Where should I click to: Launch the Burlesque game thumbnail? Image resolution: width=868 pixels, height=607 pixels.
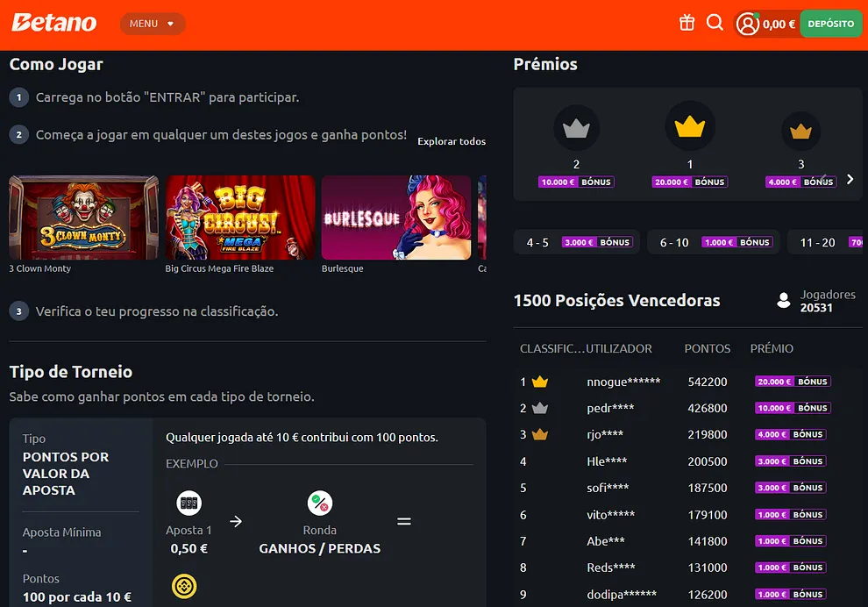[x=396, y=218]
